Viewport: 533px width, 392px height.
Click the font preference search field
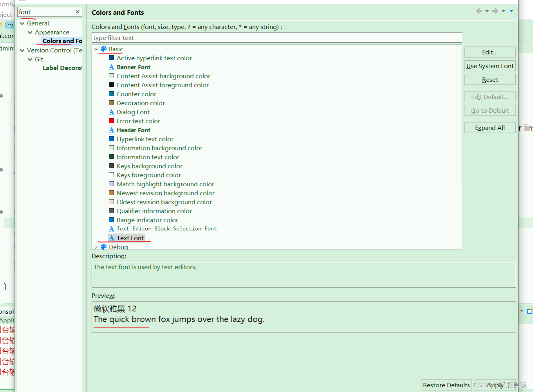pyautogui.click(x=46, y=12)
